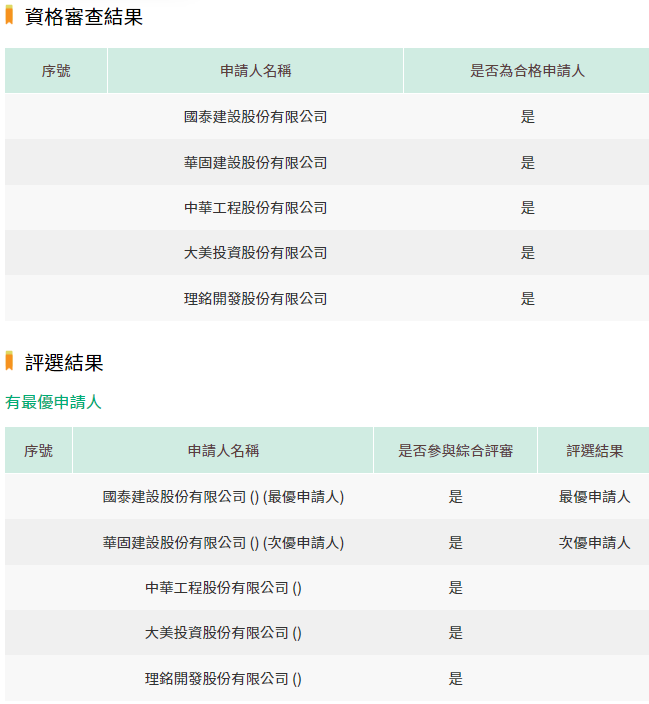Screen dimensions: 649x704
Task: Select 中華工程股份有限公司 in the qualification table
Action: point(256,208)
